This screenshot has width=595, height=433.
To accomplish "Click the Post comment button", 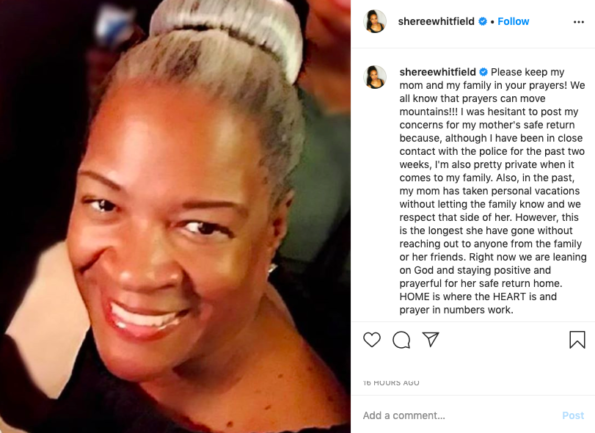I will (573, 416).
